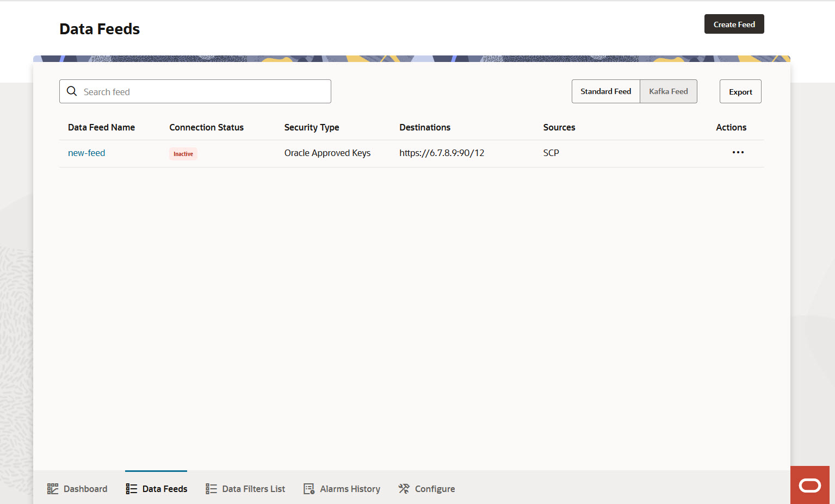Switch to Standard Feed view
Image resolution: width=835 pixels, height=504 pixels.
pyautogui.click(x=605, y=91)
